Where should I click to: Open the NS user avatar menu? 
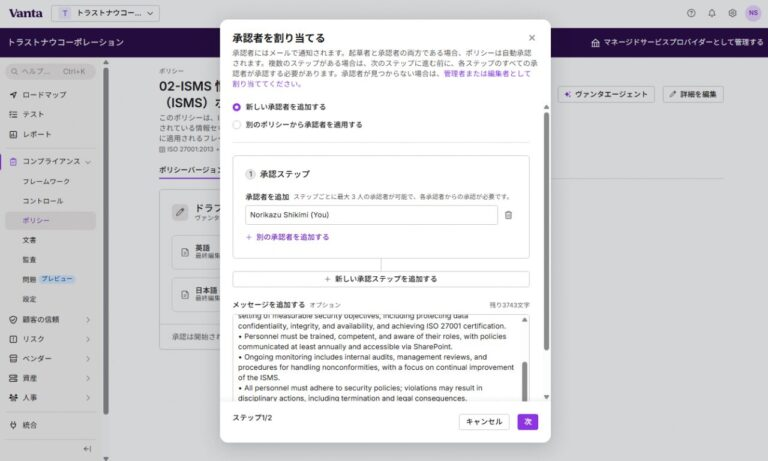[x=753, y=13]
